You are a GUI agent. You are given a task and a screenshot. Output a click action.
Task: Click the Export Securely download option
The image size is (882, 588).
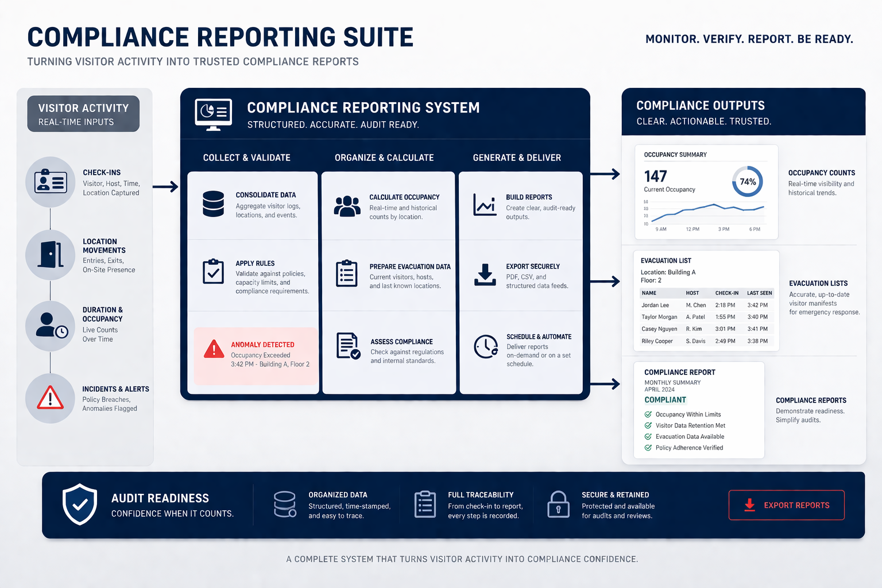click(486, 276)
